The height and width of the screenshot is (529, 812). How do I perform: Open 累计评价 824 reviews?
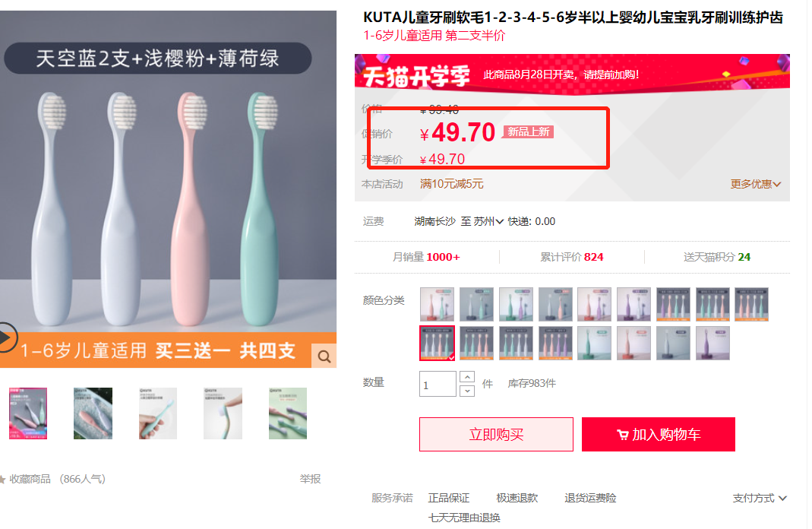[571, 257]
